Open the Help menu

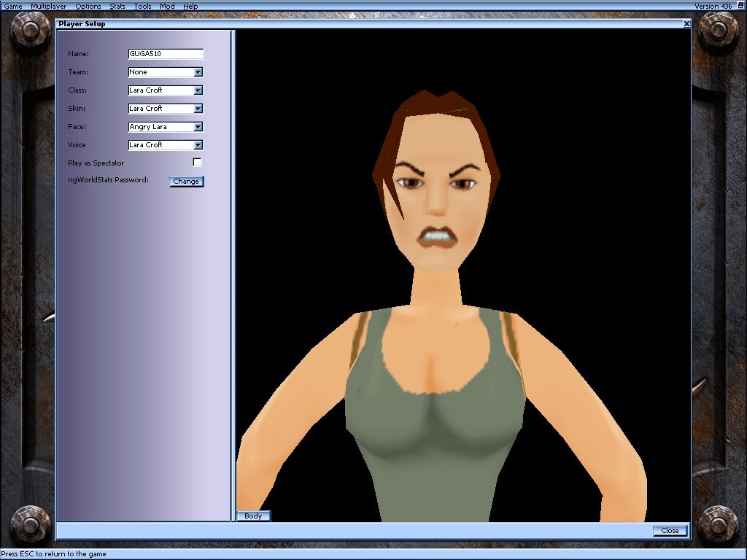tap(190, 6)
